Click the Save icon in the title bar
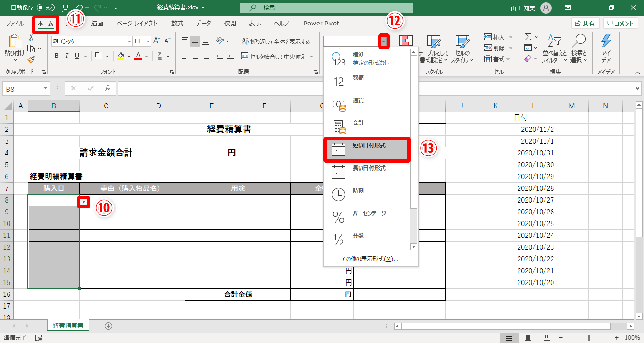 pos(66,8)
